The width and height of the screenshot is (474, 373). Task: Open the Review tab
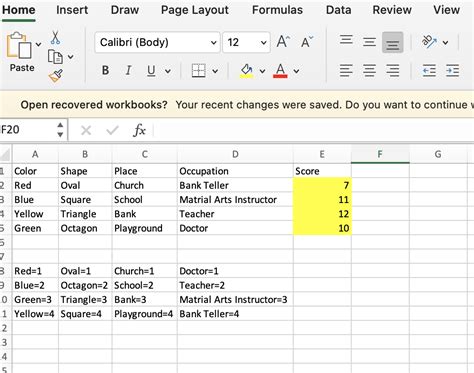pos(392,10)
